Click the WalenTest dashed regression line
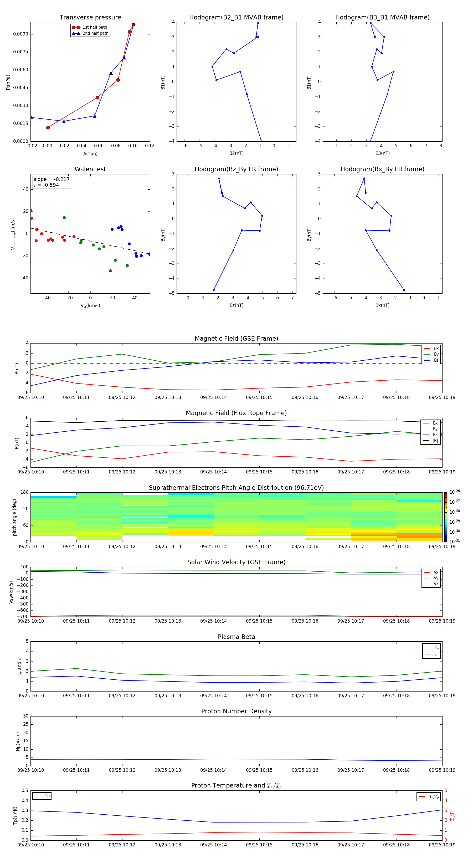The width and height of the screenshot is (473, 868). 90,241
